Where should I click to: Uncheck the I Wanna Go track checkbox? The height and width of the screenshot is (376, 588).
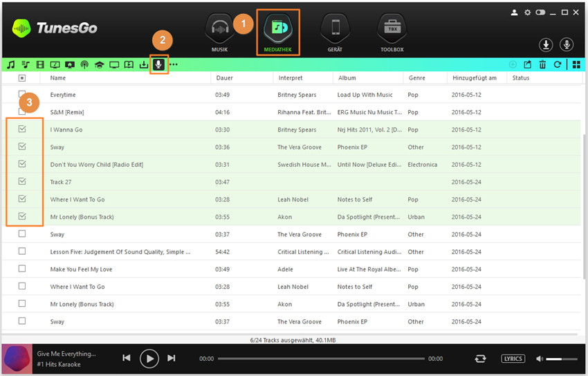[x=22, y=129]
